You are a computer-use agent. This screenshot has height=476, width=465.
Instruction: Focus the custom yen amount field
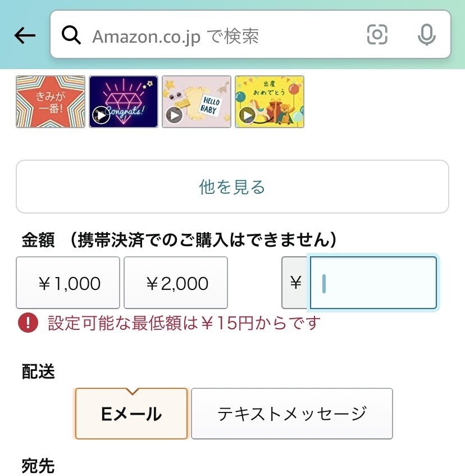pos(373,283)
